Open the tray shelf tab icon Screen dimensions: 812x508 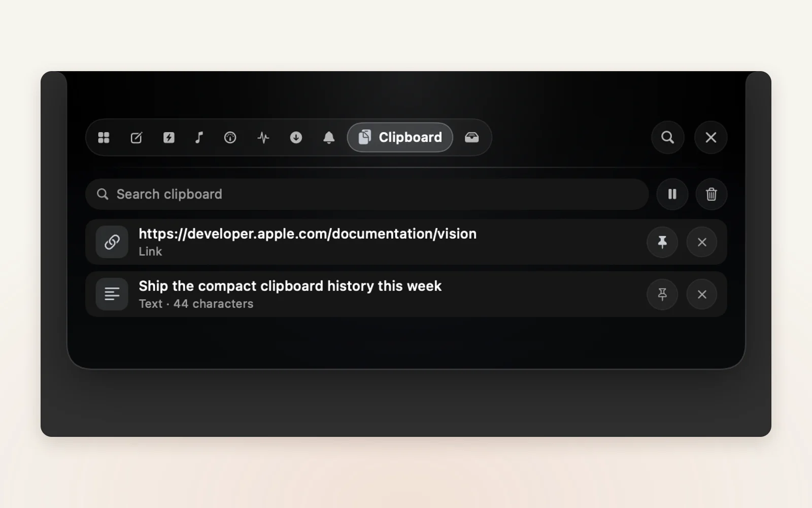tap(472, 138)
